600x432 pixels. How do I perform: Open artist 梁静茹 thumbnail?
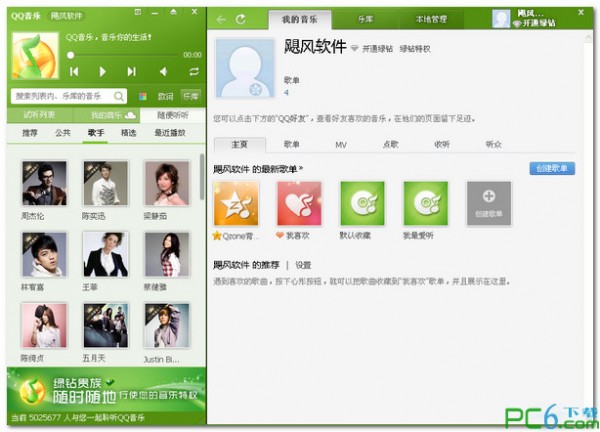click(x=167, y=183)
